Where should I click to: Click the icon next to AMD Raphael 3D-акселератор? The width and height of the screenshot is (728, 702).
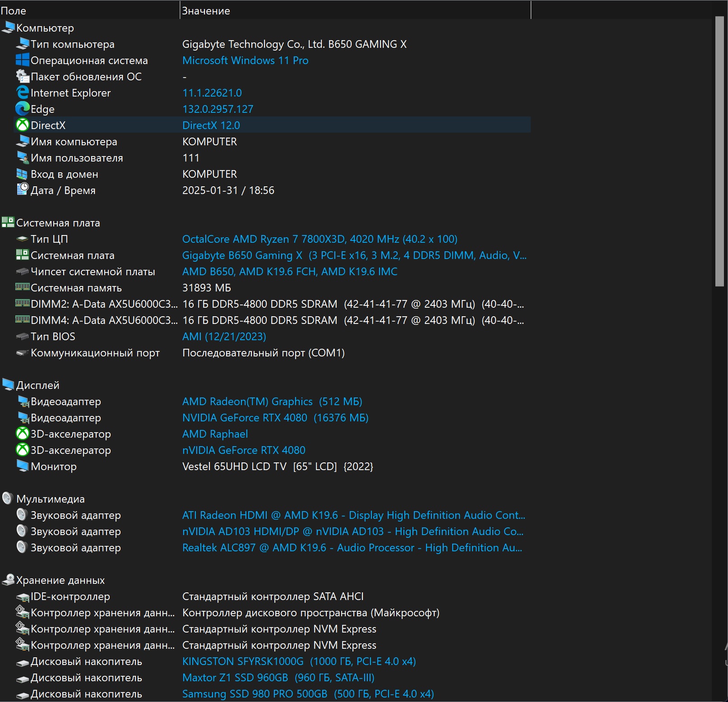(23, 434)
